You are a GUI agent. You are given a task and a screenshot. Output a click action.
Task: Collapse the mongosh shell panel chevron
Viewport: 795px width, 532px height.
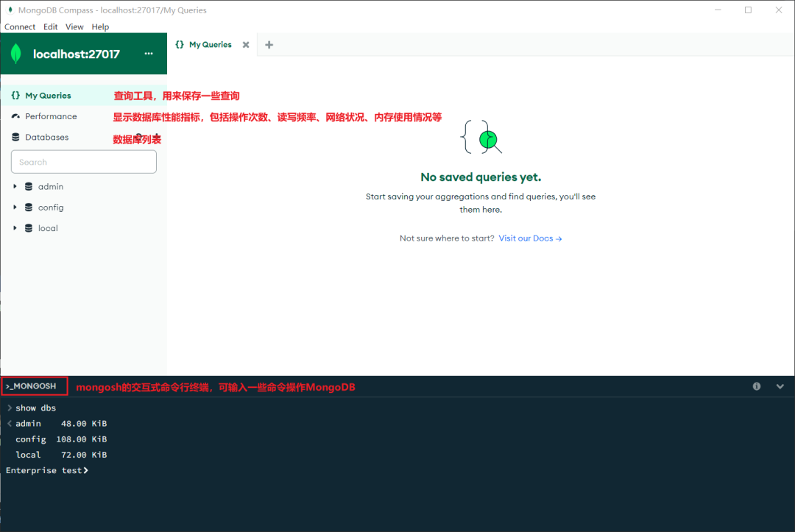(x=780, y=386)
